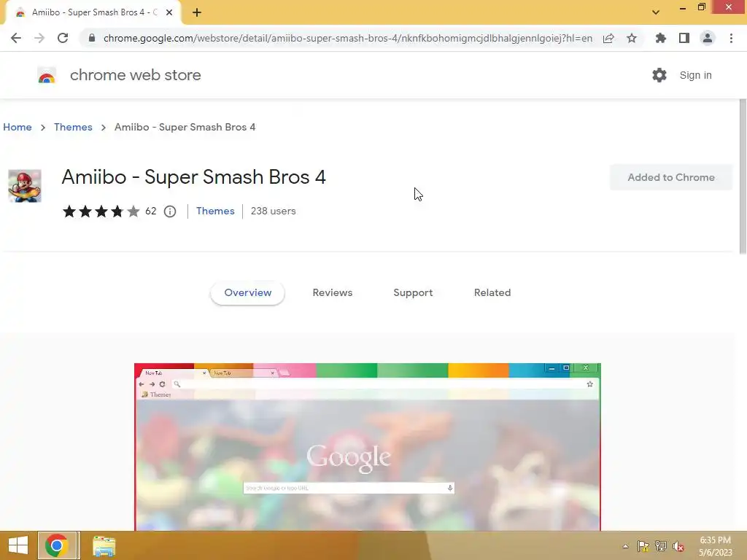Screen dimensions: 747x560
Task: Click the star rating of the theme
Action: (101, 211)
